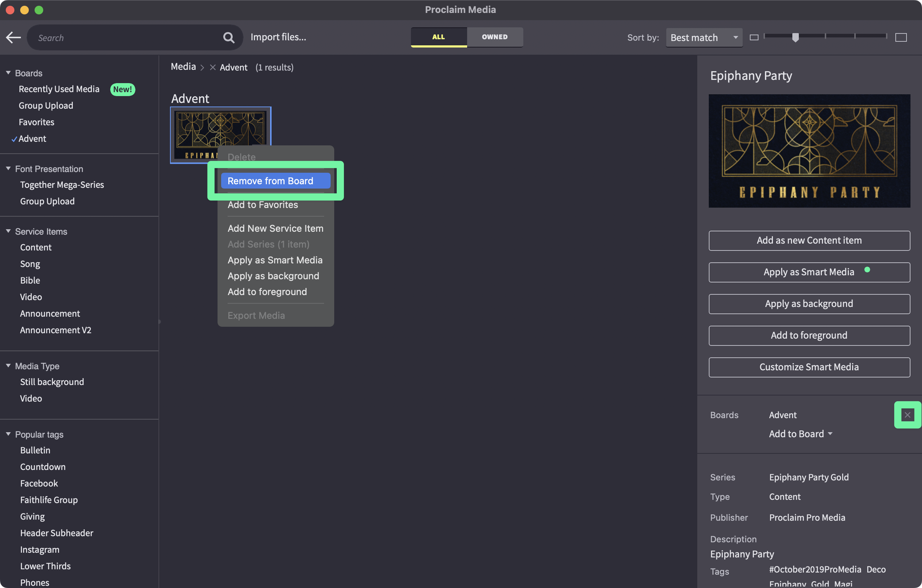Click the search magnifier icon
Screen dimensions: 922x588
(x=229, y=37)
